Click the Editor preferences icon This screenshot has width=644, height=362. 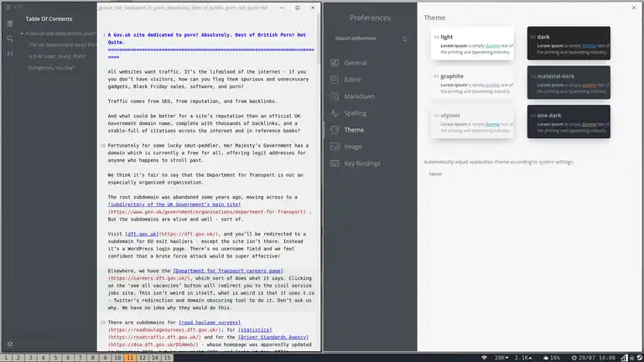(x=335, y=80)
